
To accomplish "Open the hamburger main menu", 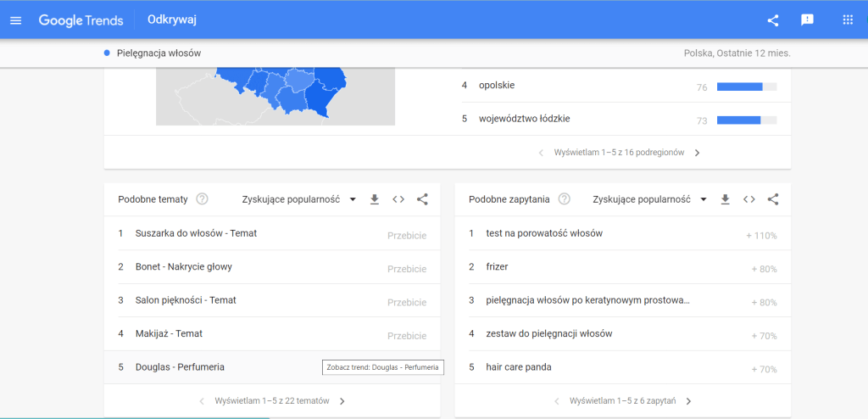I will pyautogui.click(x=15, y=20).
